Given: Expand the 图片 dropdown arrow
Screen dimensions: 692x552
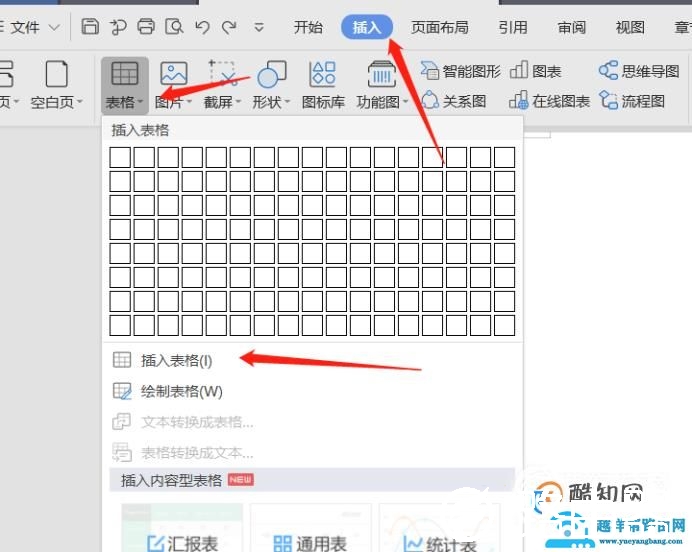Looking at the screenshot, I should click(x=189, y=102).
